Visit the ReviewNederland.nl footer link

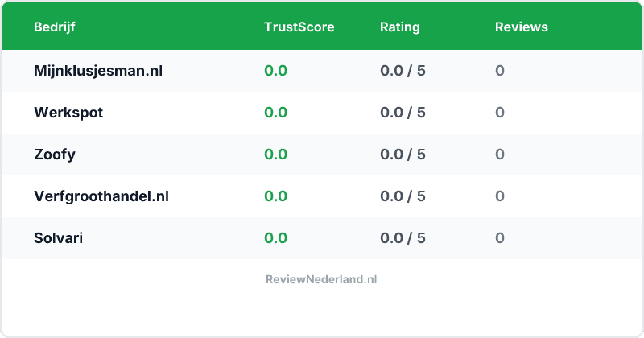click(x=321, y=279)
